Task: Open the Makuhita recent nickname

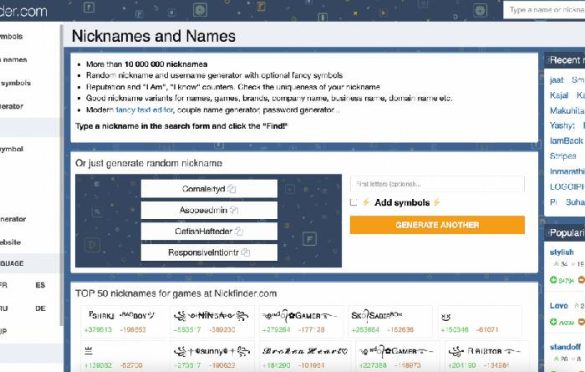Action: coord(567,110)
